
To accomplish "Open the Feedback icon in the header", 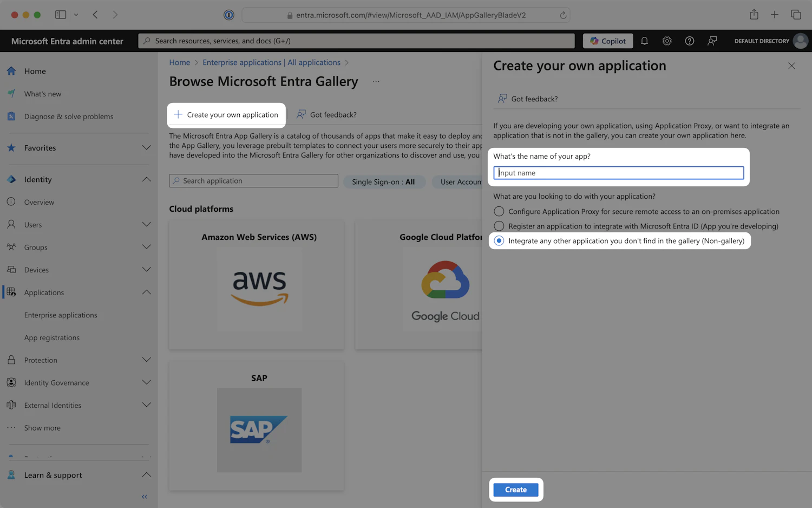I will [712, 41].
